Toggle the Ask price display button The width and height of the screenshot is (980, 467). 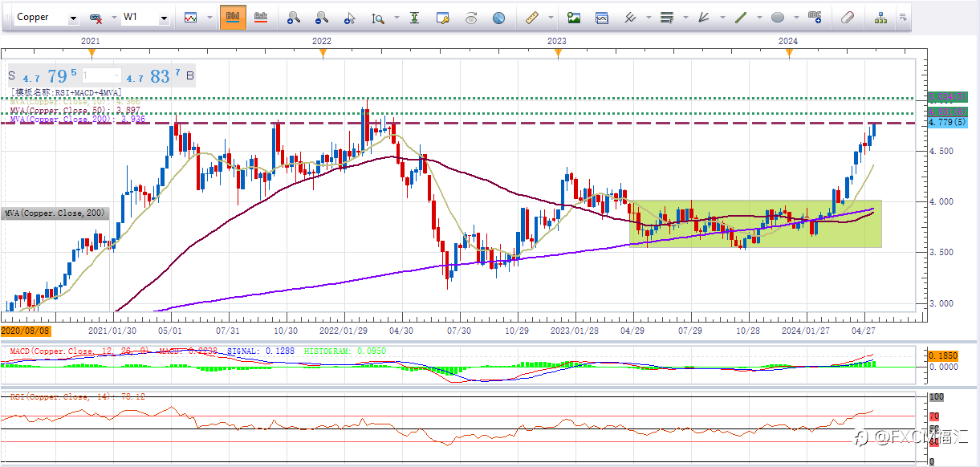[x=261, y=17]
